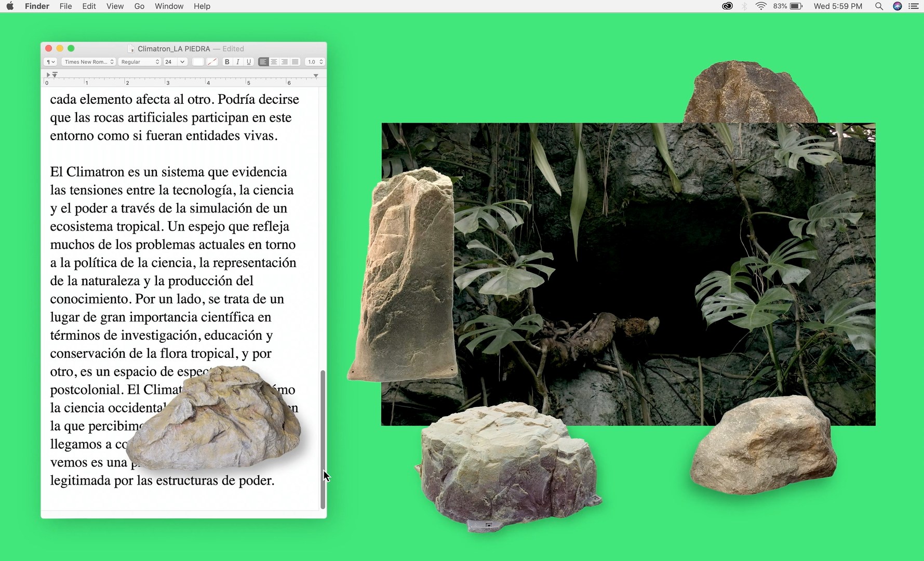Toggle italic formatting
This screenshot has width=924, height=561.
coord(238,62)
